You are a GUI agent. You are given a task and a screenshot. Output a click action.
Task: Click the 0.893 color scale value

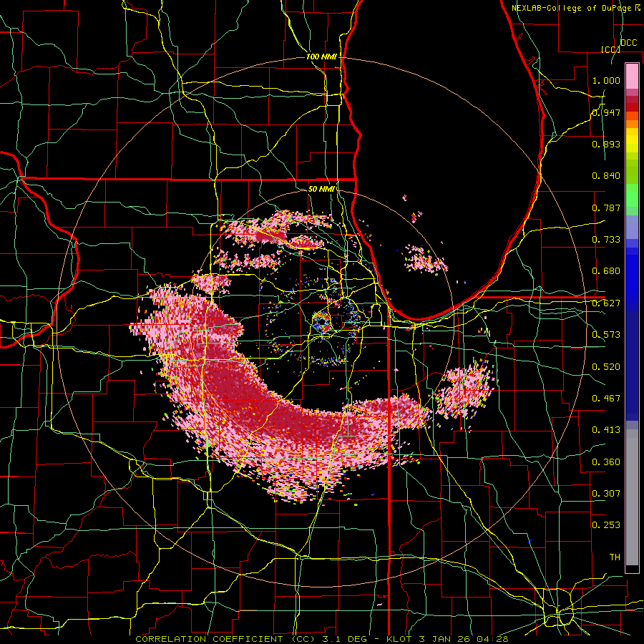606,144
